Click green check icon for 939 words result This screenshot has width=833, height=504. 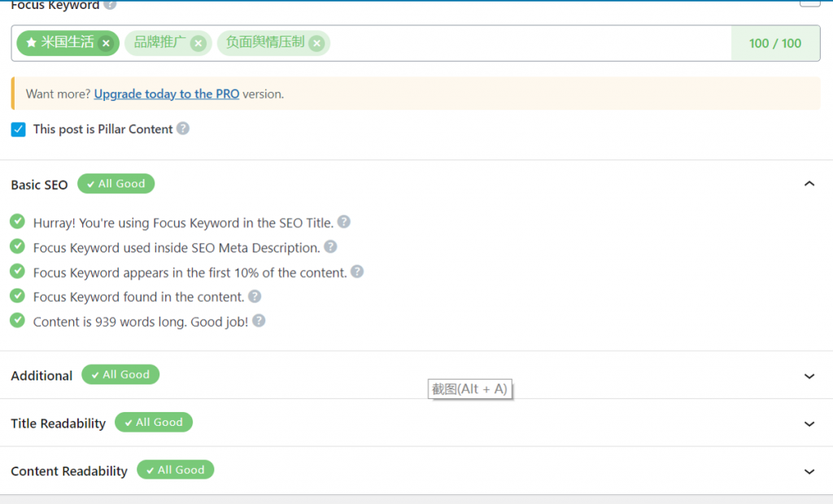click(18, 320)
